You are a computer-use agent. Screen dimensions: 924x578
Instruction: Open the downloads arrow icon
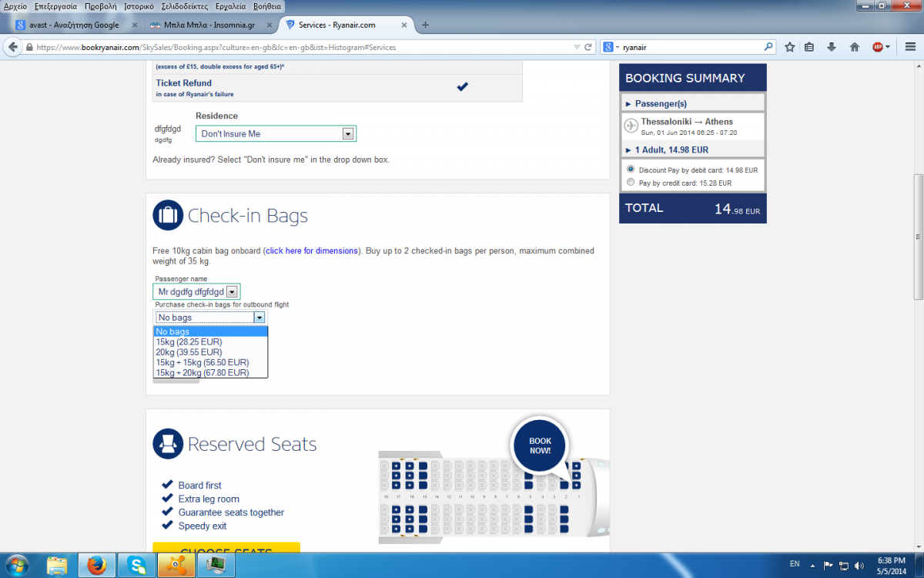[x=832, y=47]
